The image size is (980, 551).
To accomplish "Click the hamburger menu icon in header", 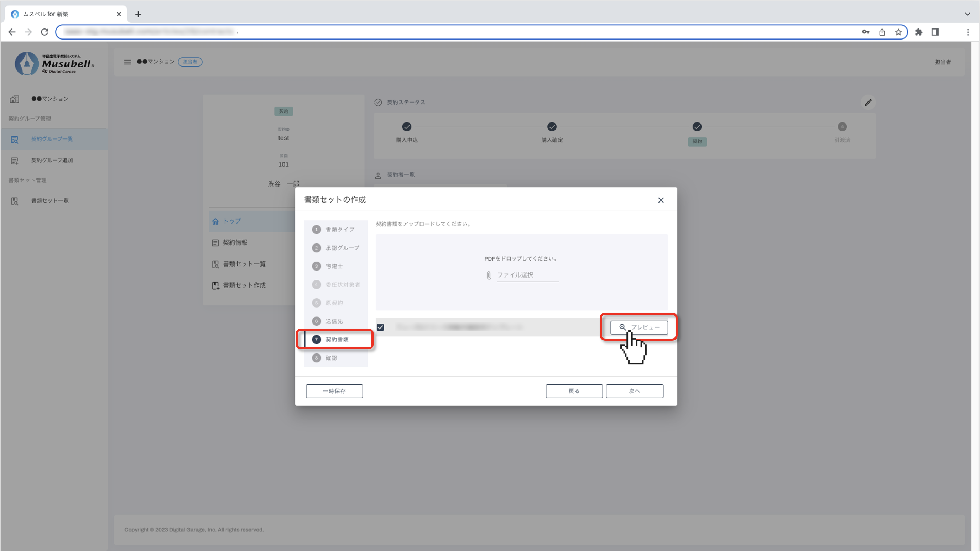I will pos(127,62).
